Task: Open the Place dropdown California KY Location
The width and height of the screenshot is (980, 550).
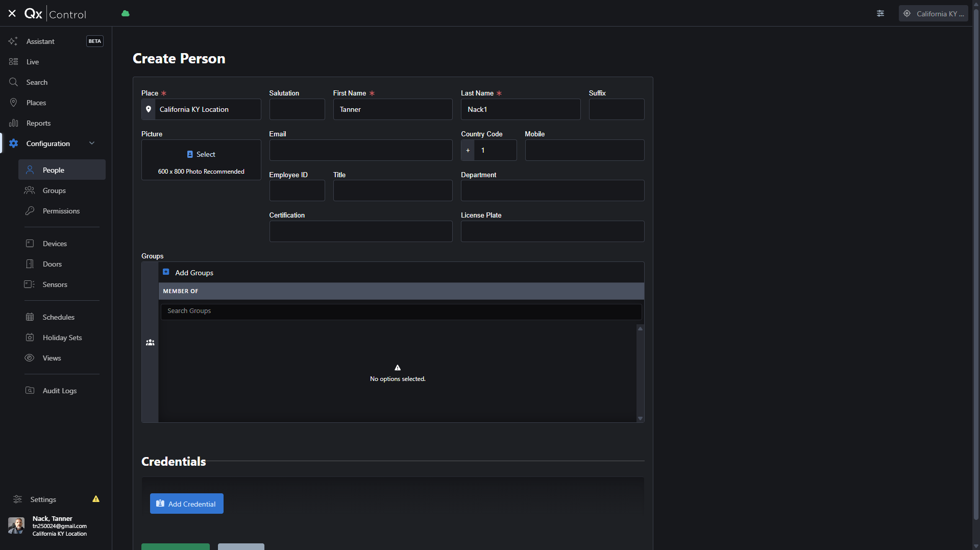Action: click(201, 109)
